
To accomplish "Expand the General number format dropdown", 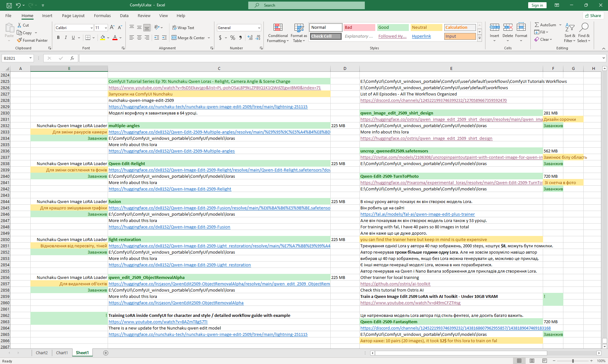I will (259, 28).
